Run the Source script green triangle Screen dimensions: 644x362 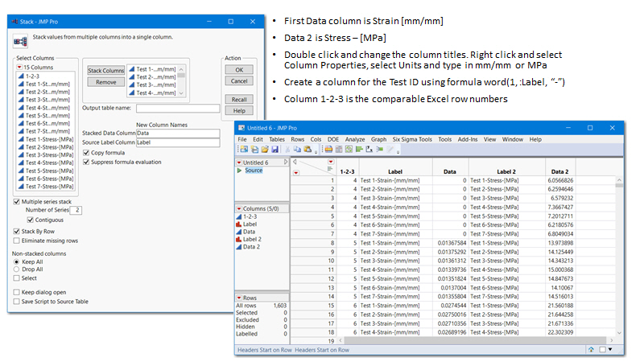pos(239,171)
